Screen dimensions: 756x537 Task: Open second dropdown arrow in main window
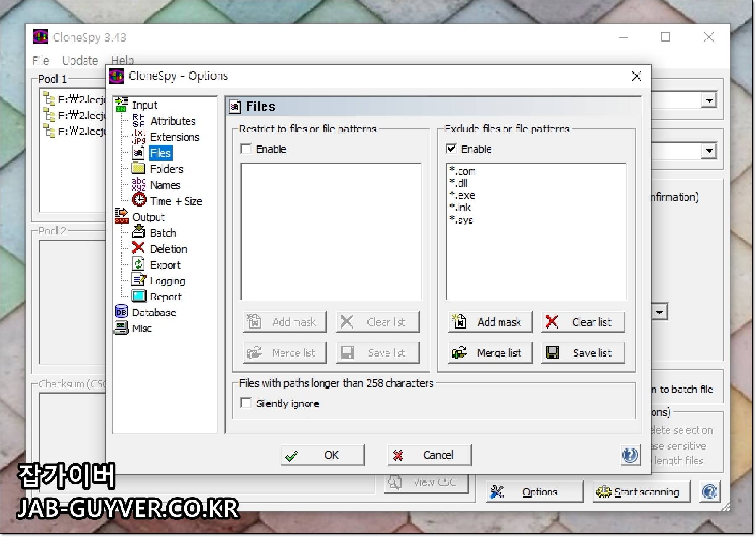pyautogui.click(x=709, y=150)
